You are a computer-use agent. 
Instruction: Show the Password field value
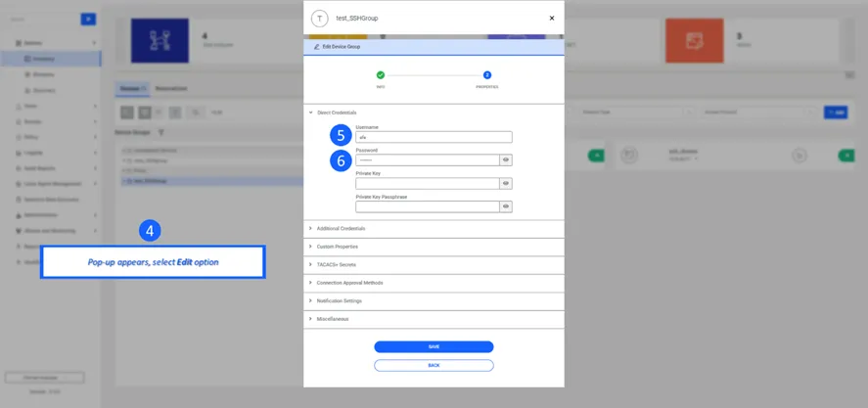506,160
